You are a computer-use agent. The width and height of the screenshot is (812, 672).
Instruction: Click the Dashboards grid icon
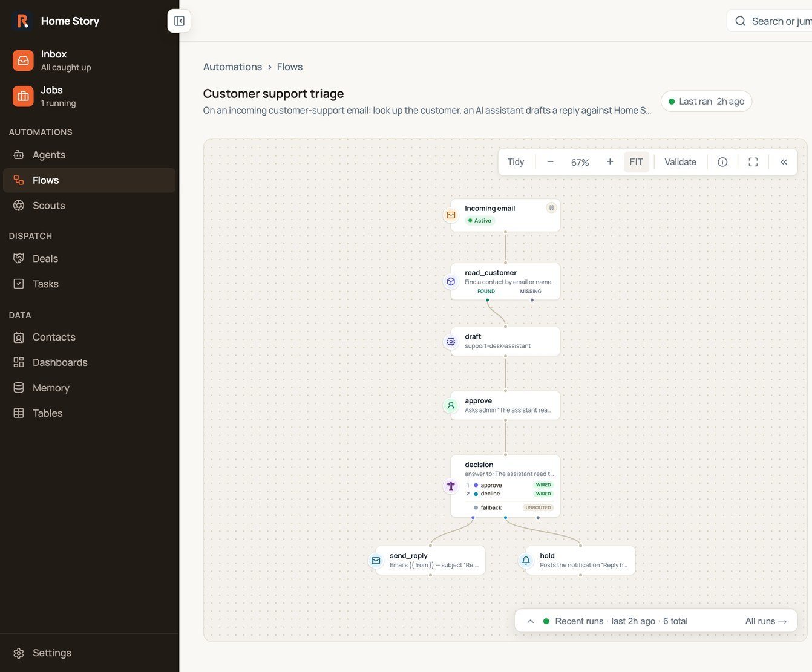point(19,362)
